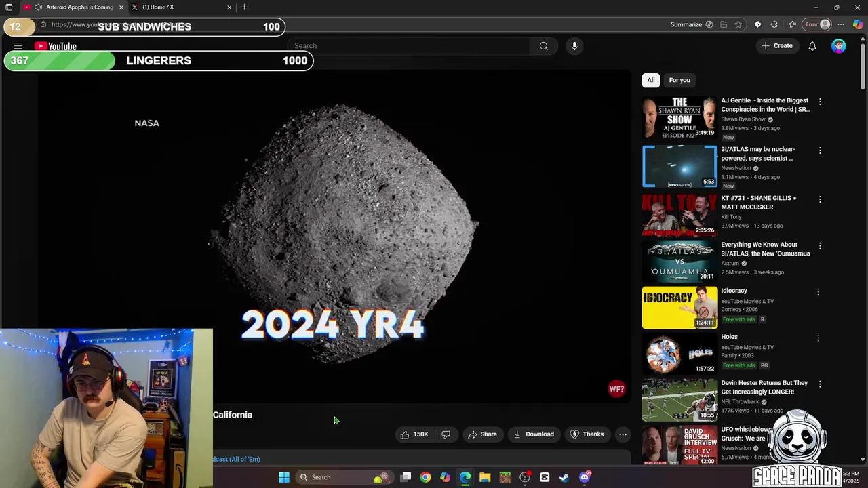The height and width of the screenshot is (488, 868).
Task: Open options for 3I/ATLAS nuclear-powered video
Action: (x=820, y=150)
